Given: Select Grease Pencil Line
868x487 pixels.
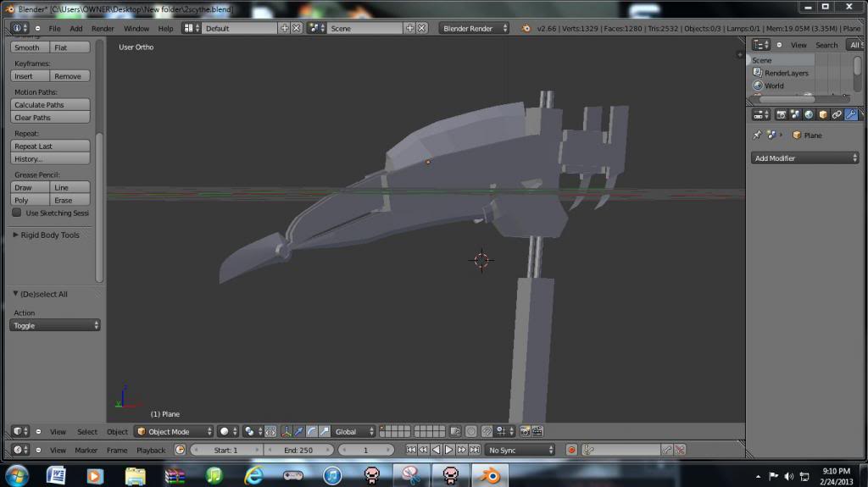Looking at the screenshot, I should [x=70, y=188].
